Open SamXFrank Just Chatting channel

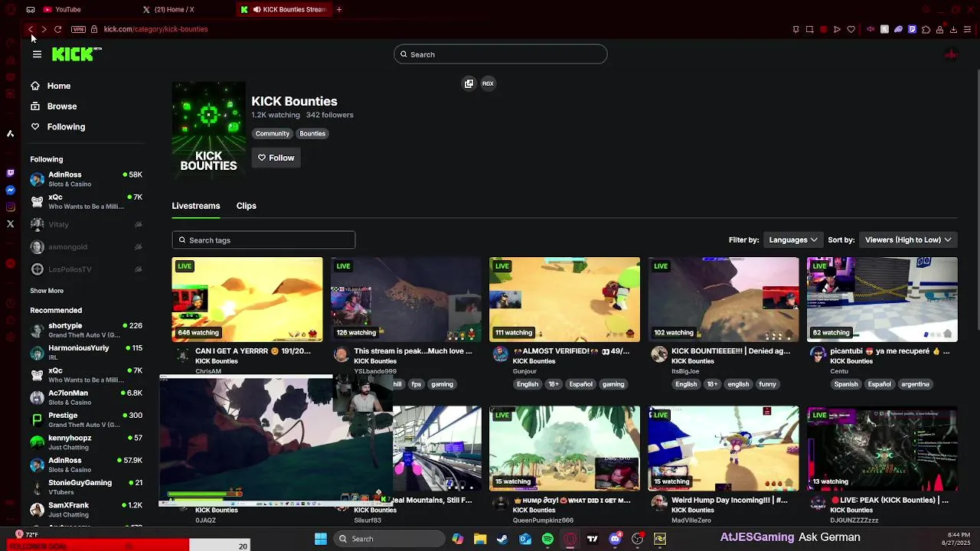[87, 510]
